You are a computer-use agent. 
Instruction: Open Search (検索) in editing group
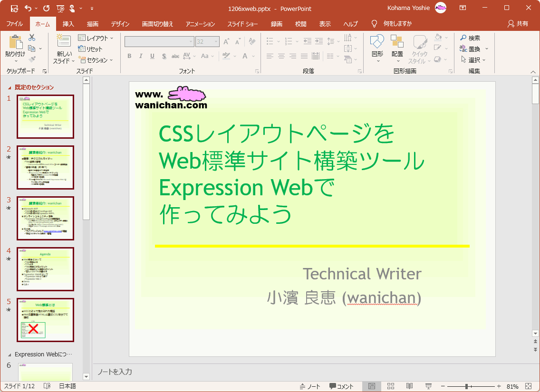pyautogui.click(x=471, y=38)
